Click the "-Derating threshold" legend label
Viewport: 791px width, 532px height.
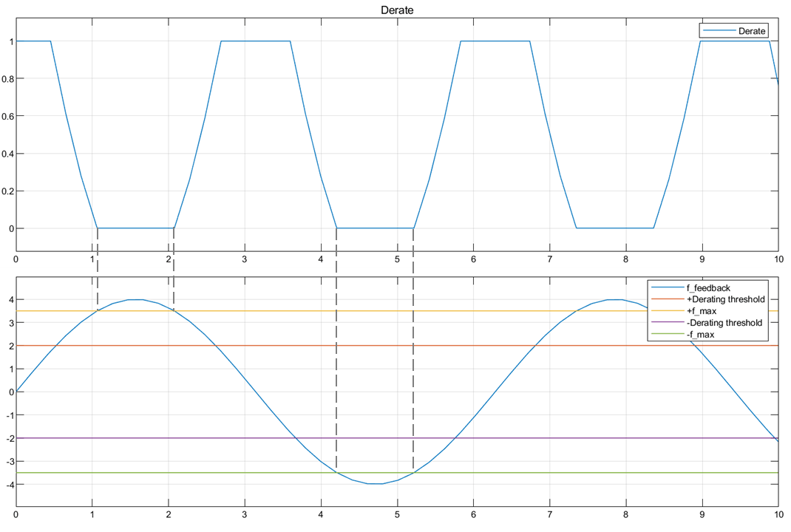(724, 323)
